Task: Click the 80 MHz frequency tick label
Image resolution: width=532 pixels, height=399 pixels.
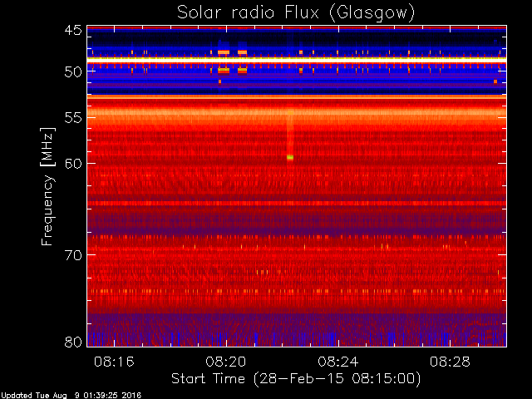Action: [x=73, y=342]
